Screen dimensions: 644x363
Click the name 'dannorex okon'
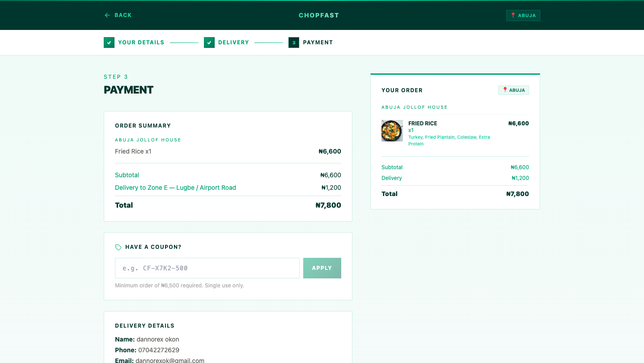[x=158, y=339]
